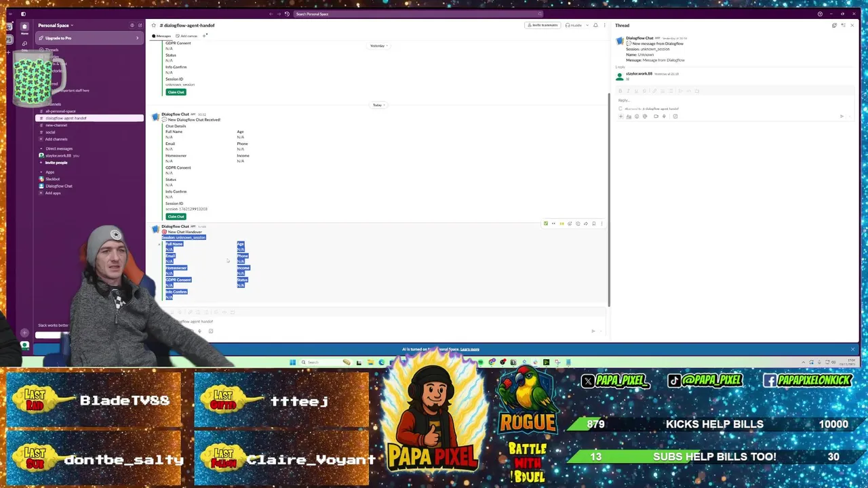Add attachment plus in thread reply
The image size is (868, 488).
pos(620,117)
